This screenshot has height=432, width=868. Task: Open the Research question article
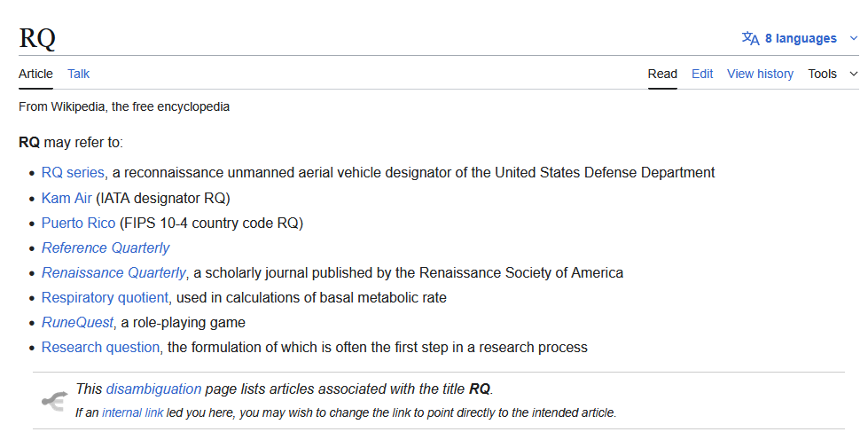coord(100,347)
